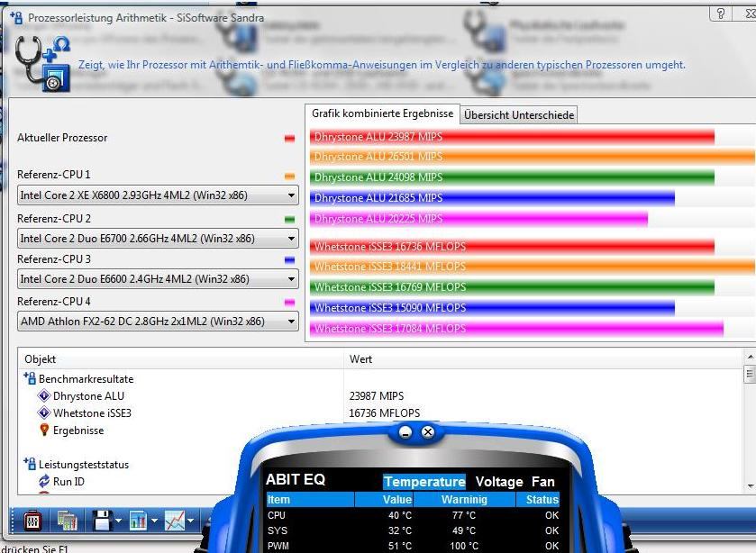Click the magenta Dhrystone ALU 20225 MIPS bar
Image resolution: width=756 pixels, height=553 pixels.
tap(478, 219)
